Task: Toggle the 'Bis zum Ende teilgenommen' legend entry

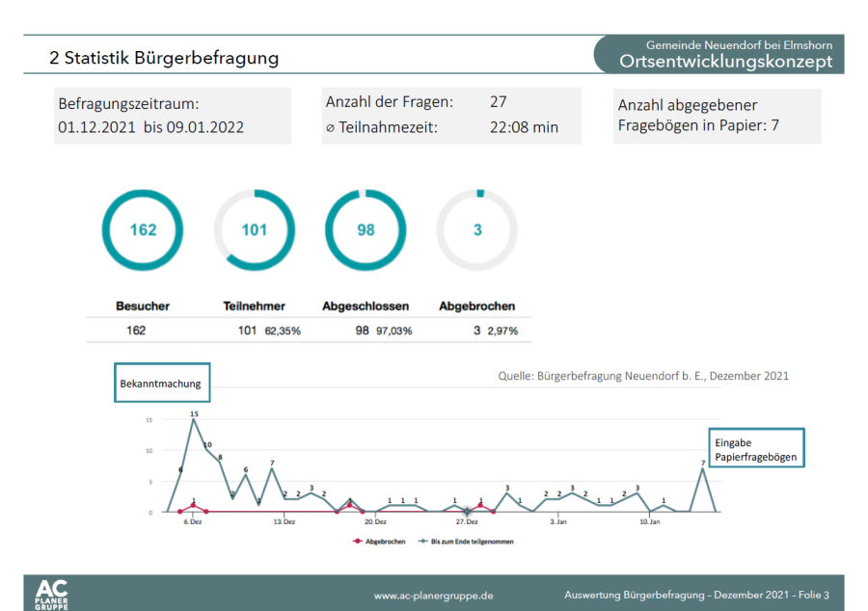Action: 466,542
